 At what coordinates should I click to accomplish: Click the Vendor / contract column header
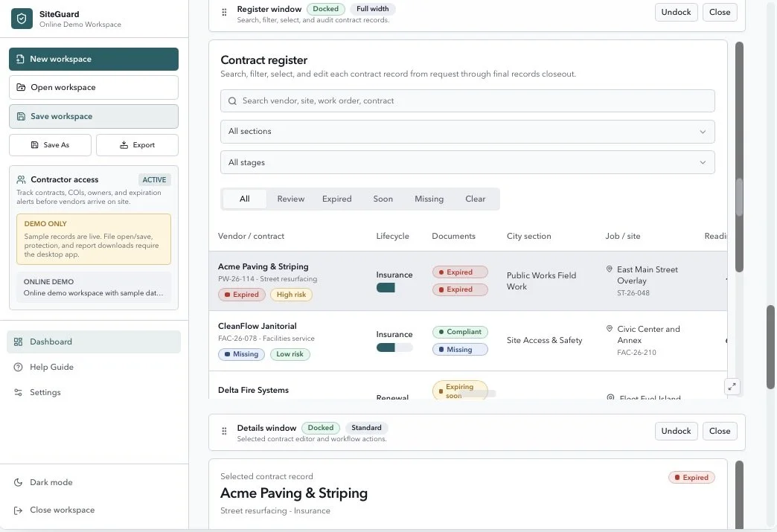pos(252,237)
